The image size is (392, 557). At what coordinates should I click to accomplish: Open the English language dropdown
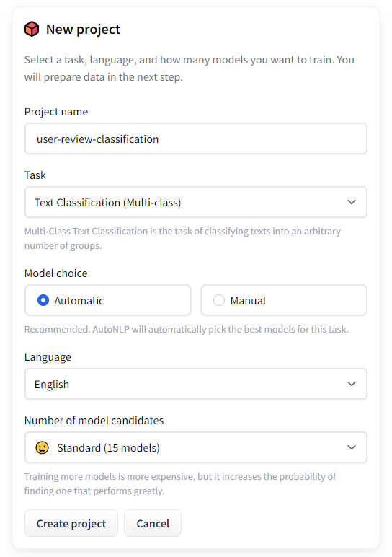pos(196,384)
